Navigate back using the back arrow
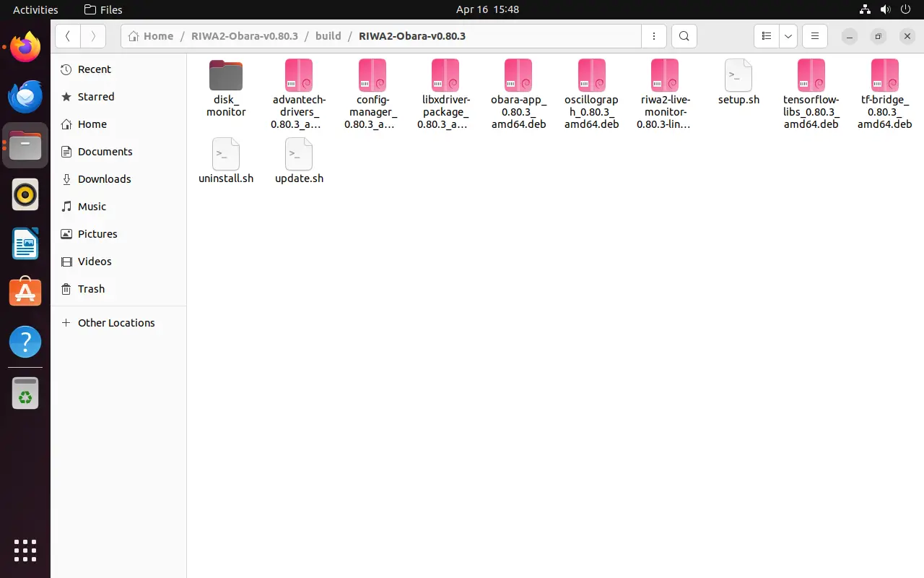Viewport: 924px width, 578px height. 67,36
